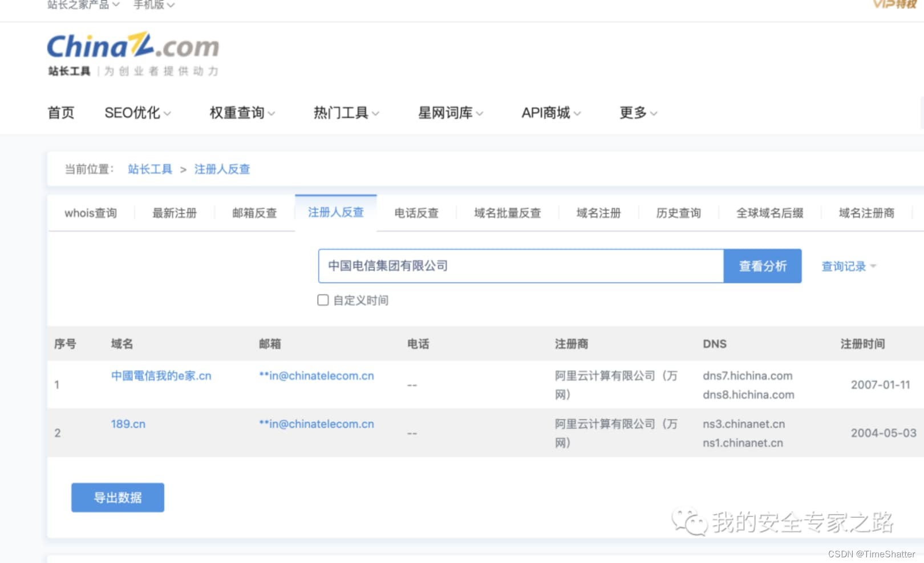The width and height of the screenshot is (924, 563).
Task: Click the 电话 column header
Action: click(x=418, y=344)
